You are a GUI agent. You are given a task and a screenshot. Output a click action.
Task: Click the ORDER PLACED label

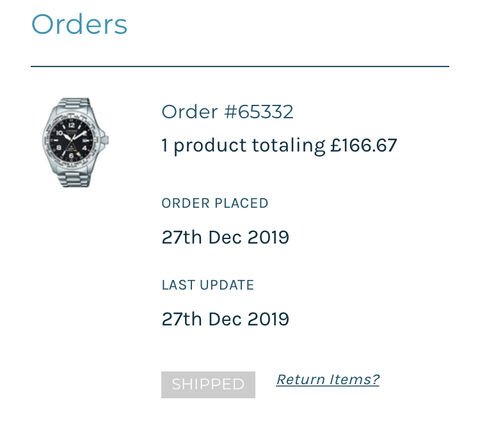(x=215, y=203)
